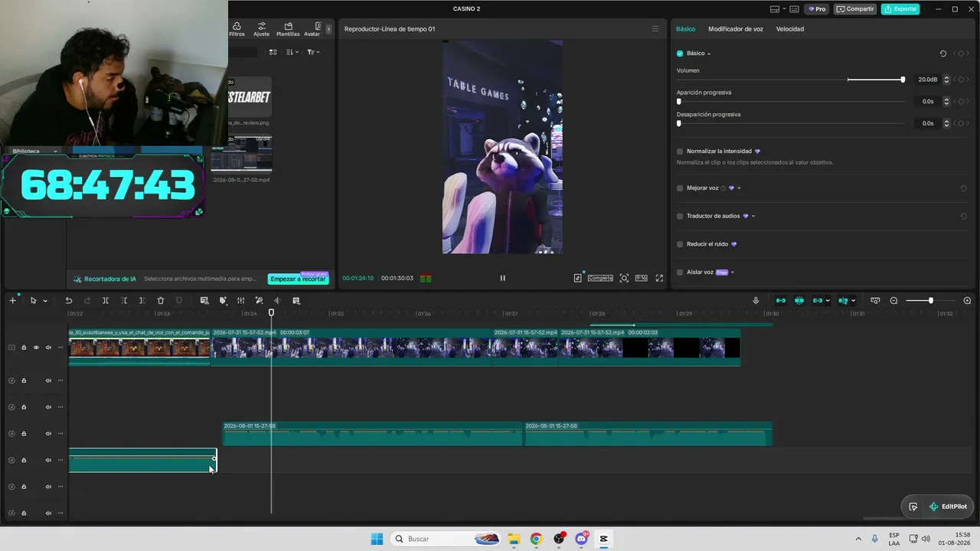980x551 pixels.
Task: Click the player focus/scan frame icon
Action: 624,278
